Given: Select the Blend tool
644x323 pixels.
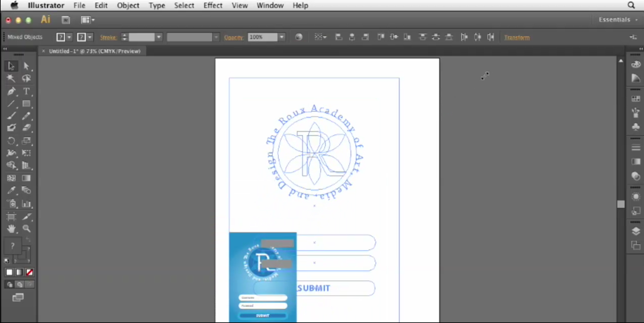Looking at the screenshot, I should pyautogui.click(x=26, y=190).
